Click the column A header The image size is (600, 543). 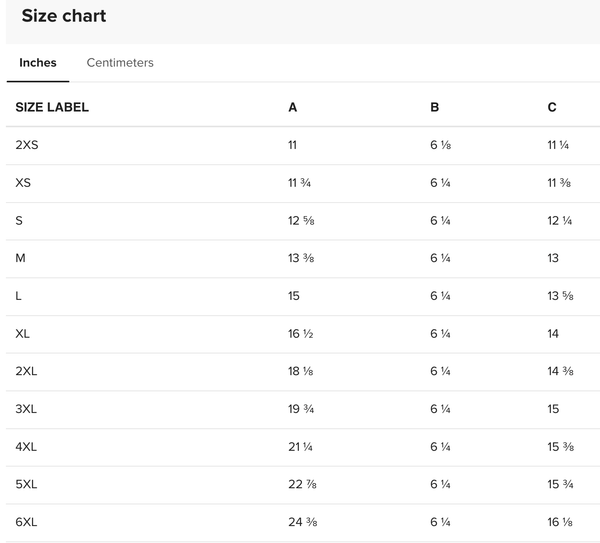[x=293, y=107]
